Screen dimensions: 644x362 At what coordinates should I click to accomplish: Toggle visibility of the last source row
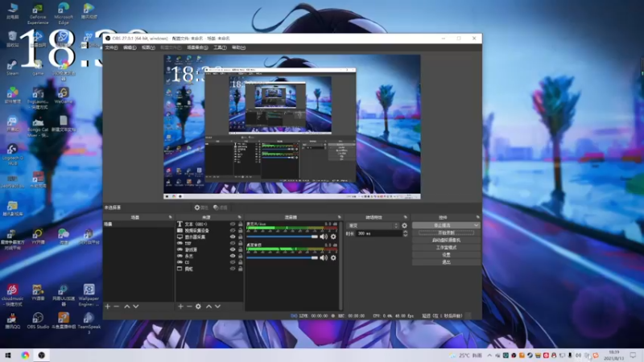[233, 269]
